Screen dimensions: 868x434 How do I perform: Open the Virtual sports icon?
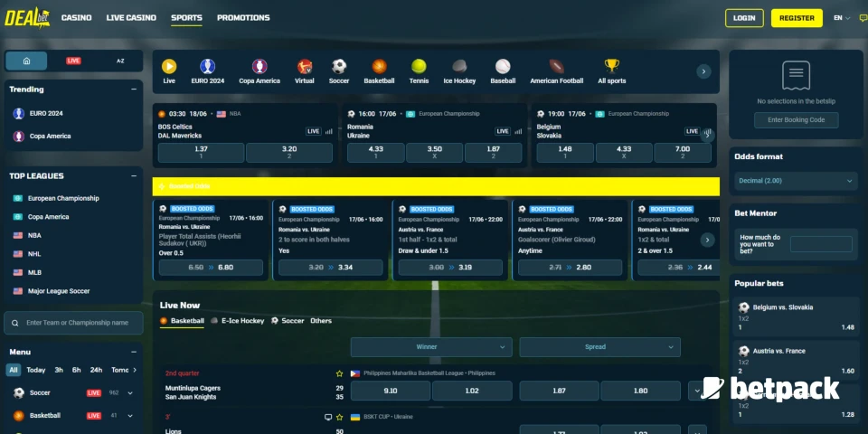pos(305,67)
